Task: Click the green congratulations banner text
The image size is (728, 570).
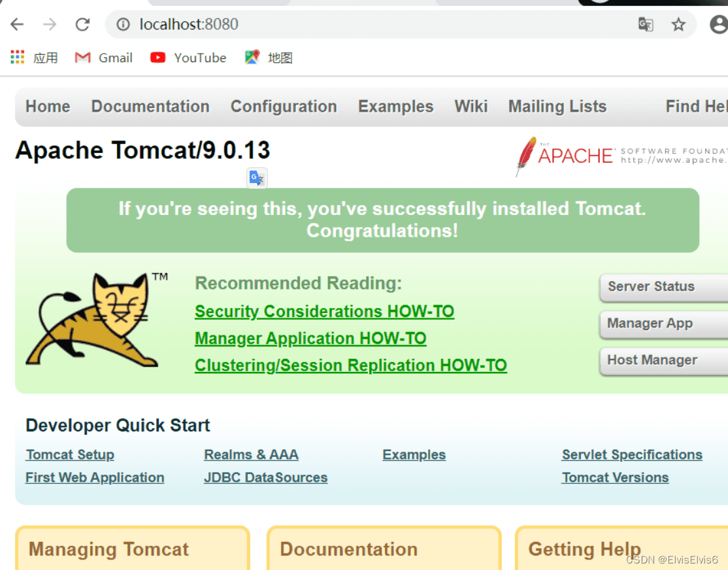Action: point(382,220)
